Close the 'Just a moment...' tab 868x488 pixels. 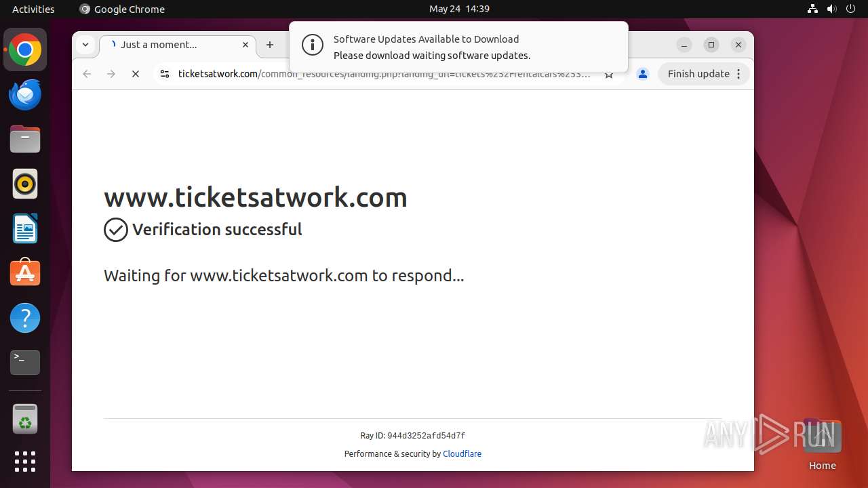(245, 45)
